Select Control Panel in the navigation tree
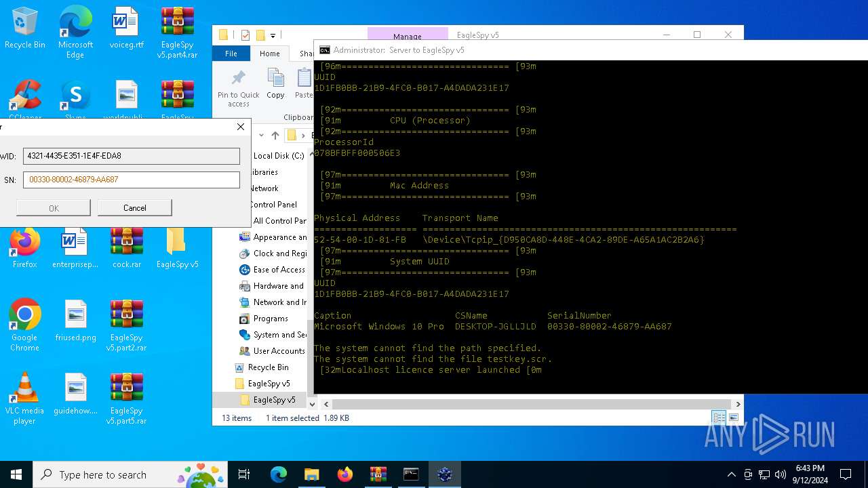The image size is (868, 488). click(x=273, y=205)
